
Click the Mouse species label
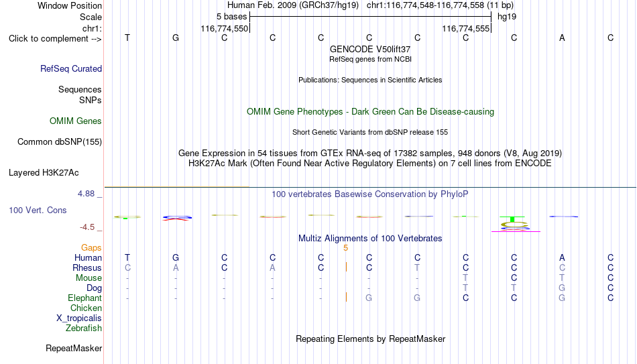point(89,278)
